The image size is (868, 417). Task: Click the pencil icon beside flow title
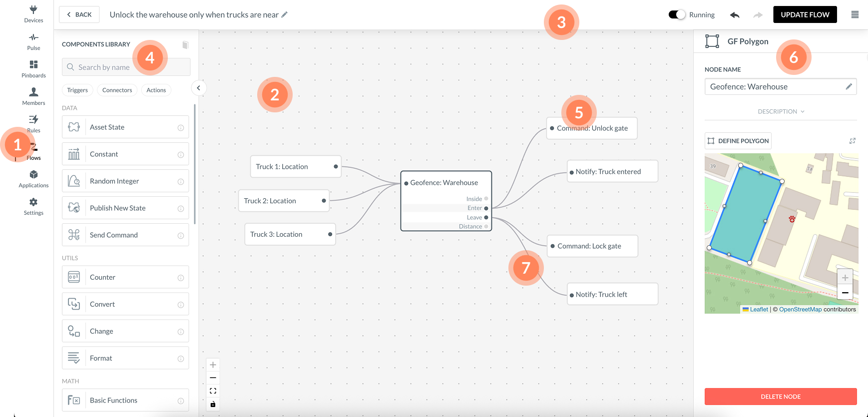pos(285,14)
